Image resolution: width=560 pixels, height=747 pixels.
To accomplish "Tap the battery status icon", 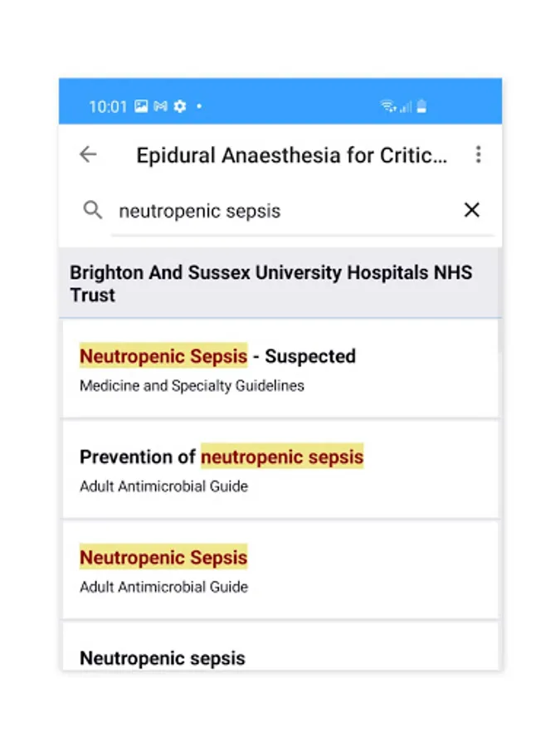I will click(421, 106).
